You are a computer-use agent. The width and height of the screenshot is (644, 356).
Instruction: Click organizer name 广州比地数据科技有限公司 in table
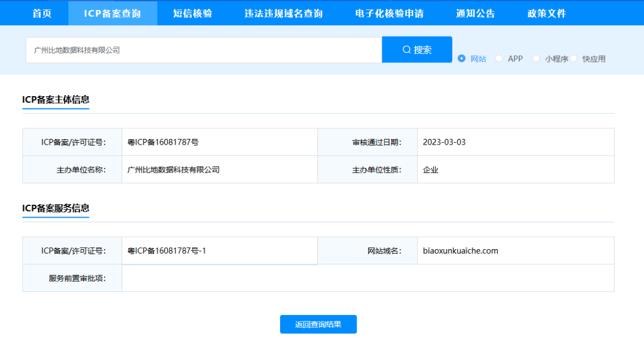[173, 170]
